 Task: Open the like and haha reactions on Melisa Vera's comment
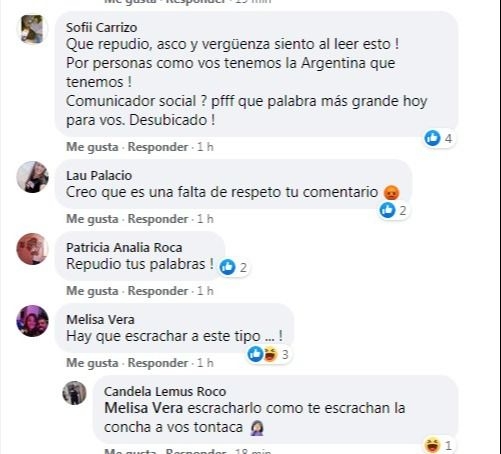268,354
